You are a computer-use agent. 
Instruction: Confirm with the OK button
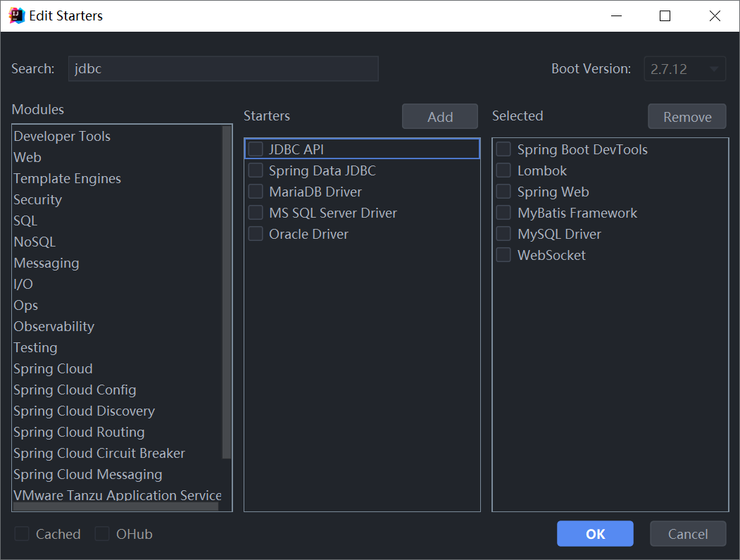[595, 533]
